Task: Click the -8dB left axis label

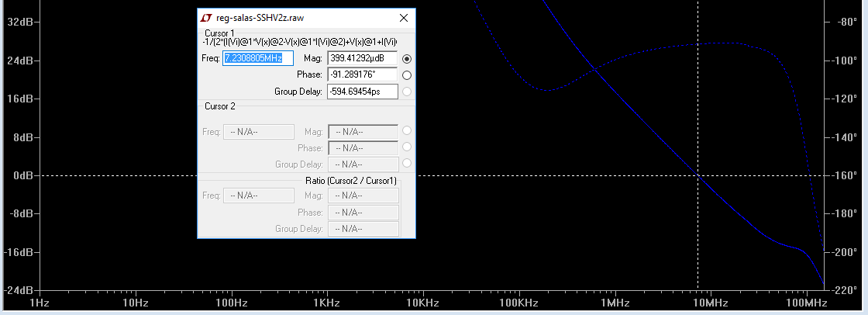Action: click(20, 213)
